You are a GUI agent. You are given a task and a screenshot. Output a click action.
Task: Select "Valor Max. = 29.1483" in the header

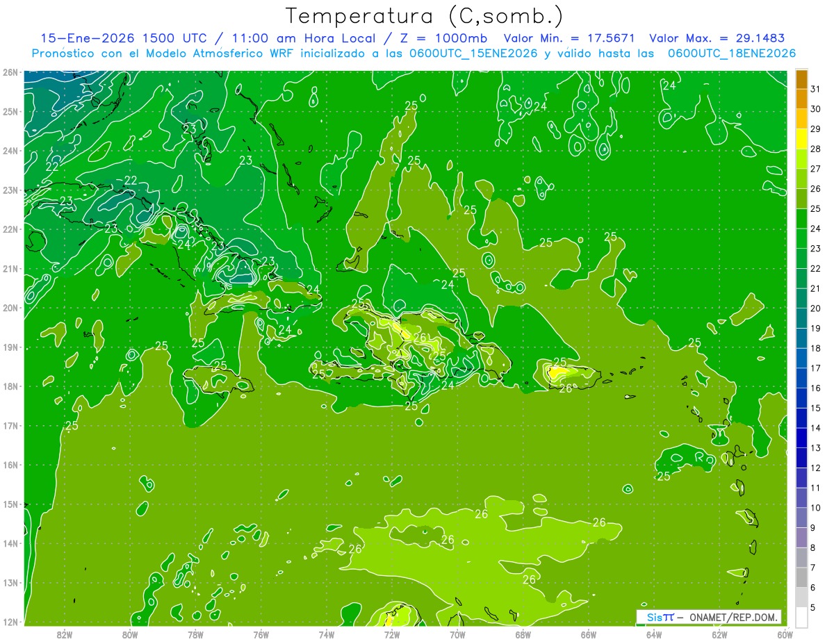coord(717,39)
